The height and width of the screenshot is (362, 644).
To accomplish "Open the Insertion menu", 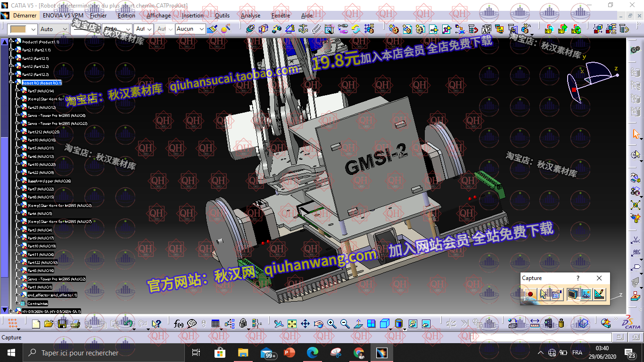I will [193, 16].
